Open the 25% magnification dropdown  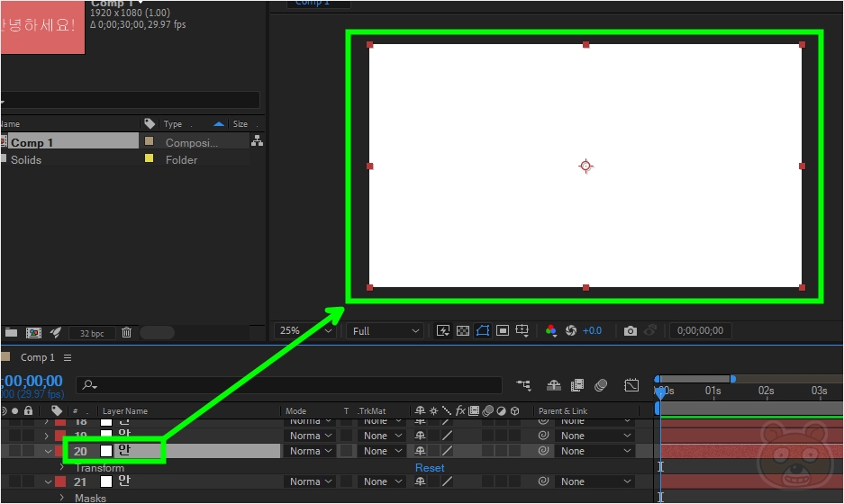click(x=304, y=331)
